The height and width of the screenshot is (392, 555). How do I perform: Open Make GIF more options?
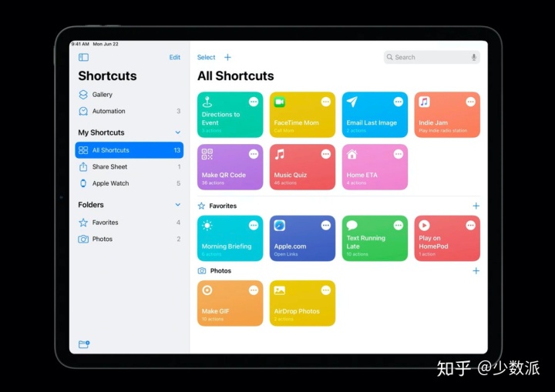(254, 290)
